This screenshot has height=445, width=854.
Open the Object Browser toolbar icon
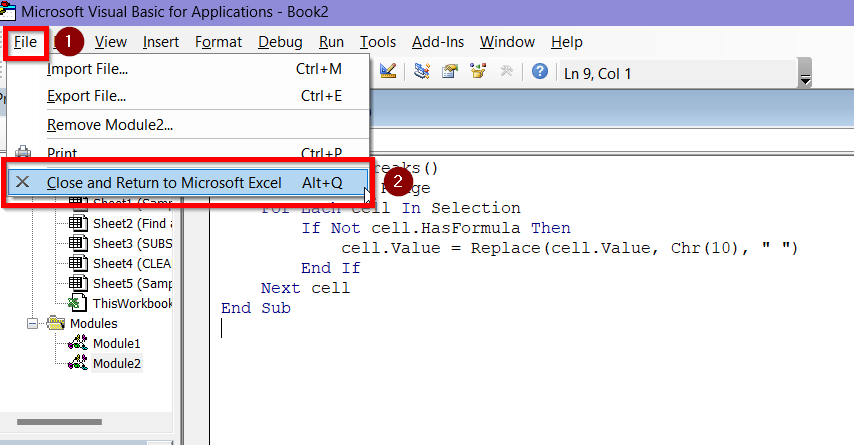(478, 71)
